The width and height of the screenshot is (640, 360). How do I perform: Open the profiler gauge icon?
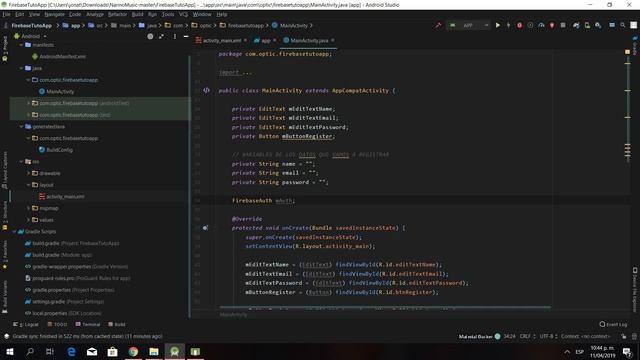pos(541,25)
